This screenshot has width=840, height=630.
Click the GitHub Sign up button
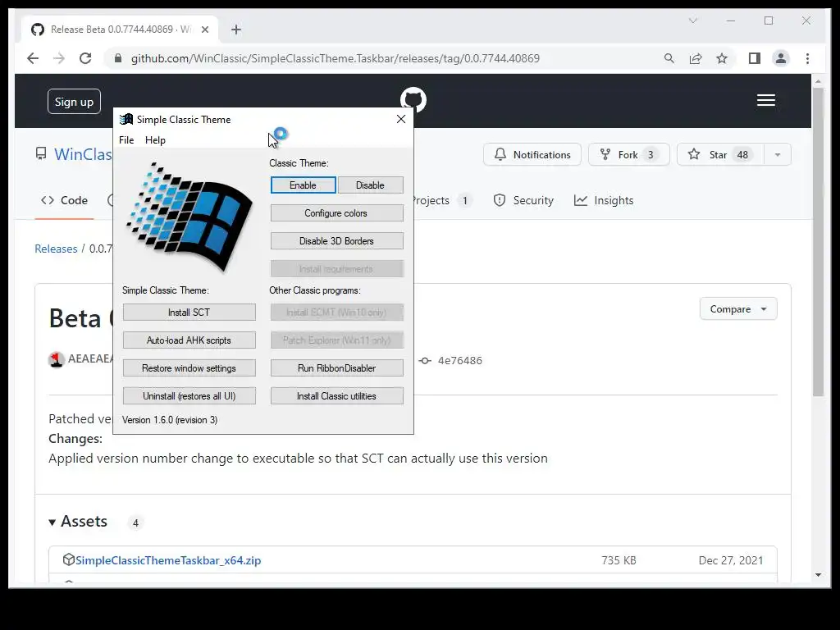[x=74, y=101]
